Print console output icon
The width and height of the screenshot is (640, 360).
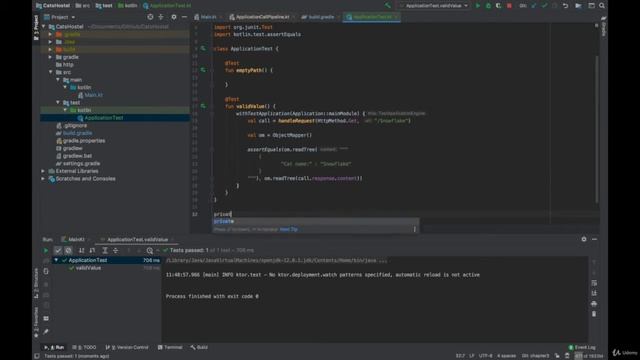click(594, 304)
